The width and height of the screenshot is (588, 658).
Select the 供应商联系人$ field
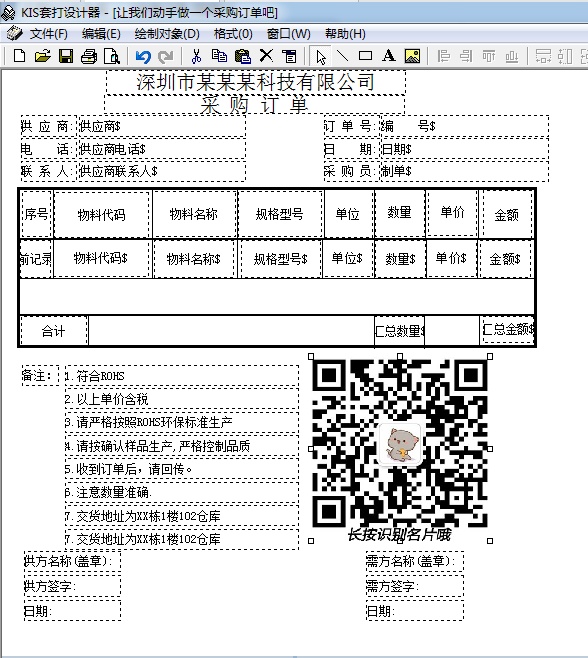(x=162, y=171)
